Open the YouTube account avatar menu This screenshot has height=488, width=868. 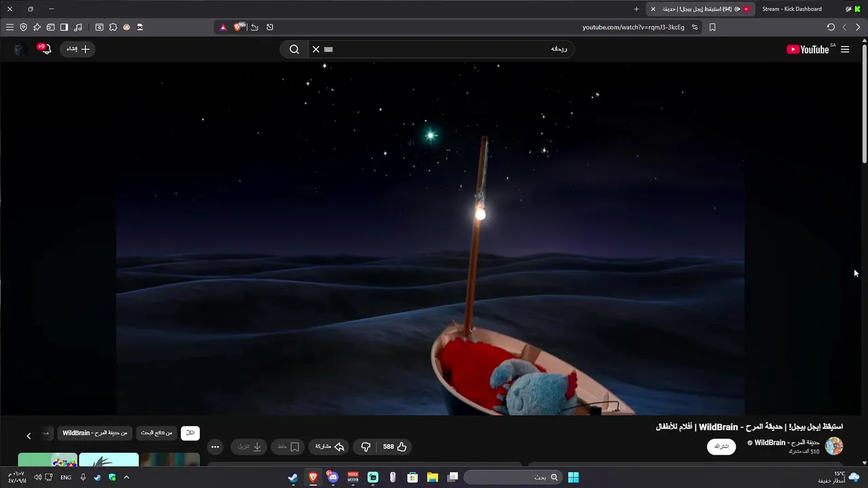20,49
